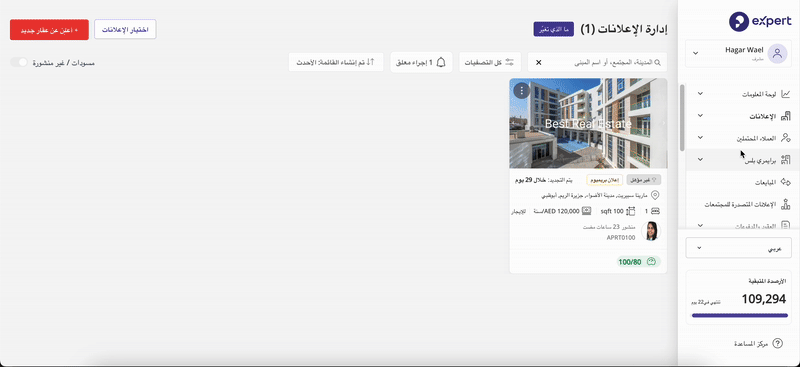Click the area size icon beside 100 sqft
800x367 pixels.
(631, 211)
